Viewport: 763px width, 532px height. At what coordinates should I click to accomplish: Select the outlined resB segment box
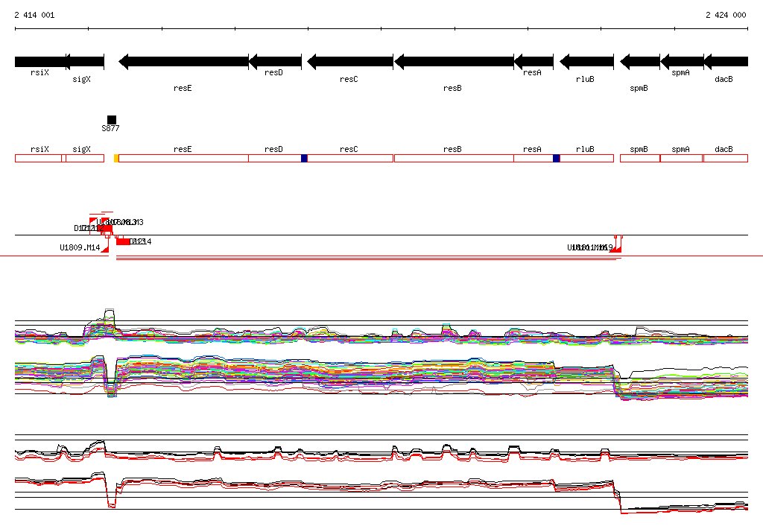click(453, 158)
